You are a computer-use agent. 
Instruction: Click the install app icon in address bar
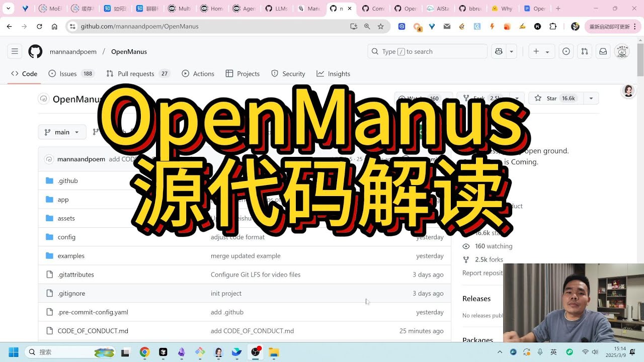(354, 26)
